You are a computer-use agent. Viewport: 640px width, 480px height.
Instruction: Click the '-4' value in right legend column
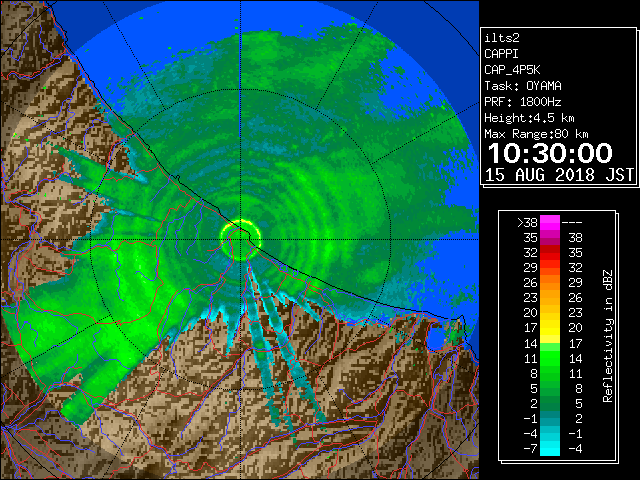click(575, 449)
